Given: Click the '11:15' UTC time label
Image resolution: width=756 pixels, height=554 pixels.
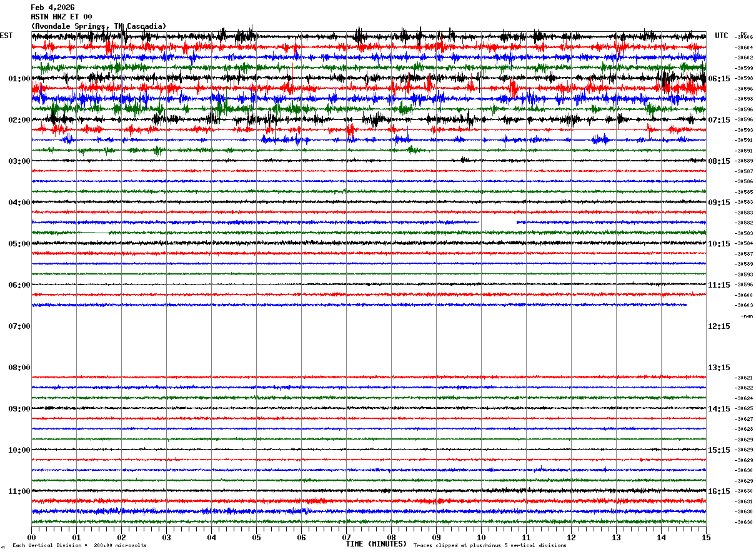Looking at the screenshot, I should pos(720,285).
